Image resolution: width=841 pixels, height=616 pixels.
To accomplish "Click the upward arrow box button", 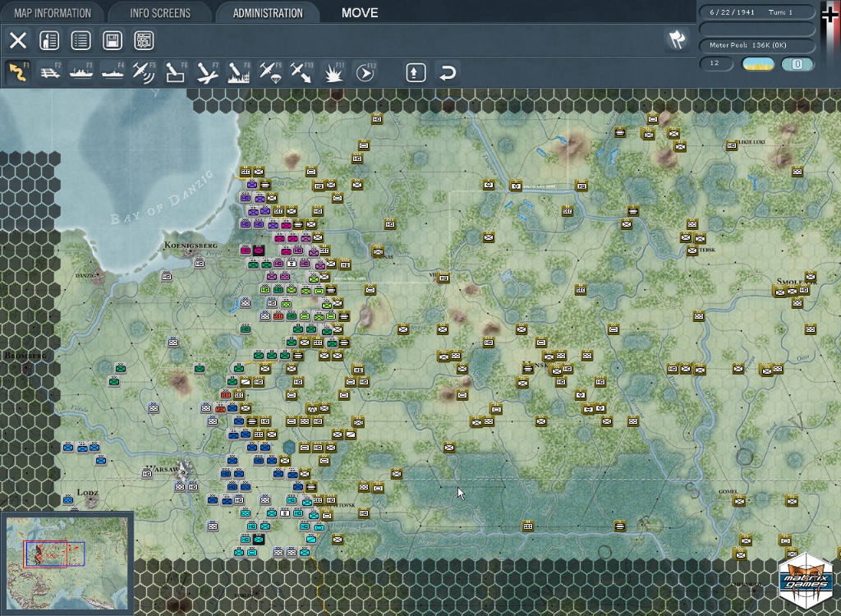I will coord(416,72).
